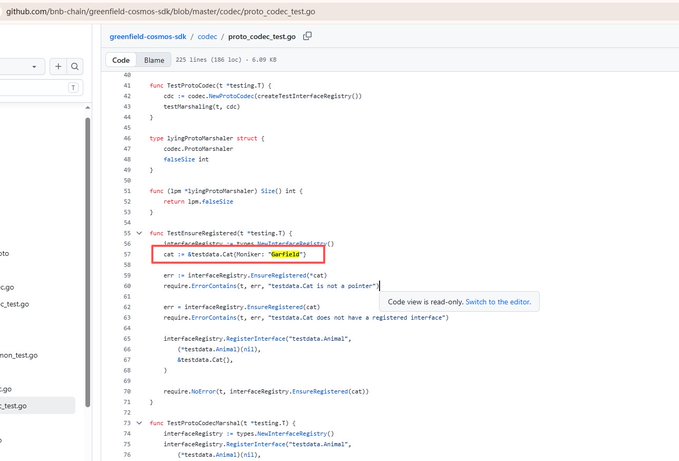Viewport: 679px width, 461px height.
Task: Open the greenfield-cosmos-sdk breadcrumb link
Action: click(x=148, y=37)
